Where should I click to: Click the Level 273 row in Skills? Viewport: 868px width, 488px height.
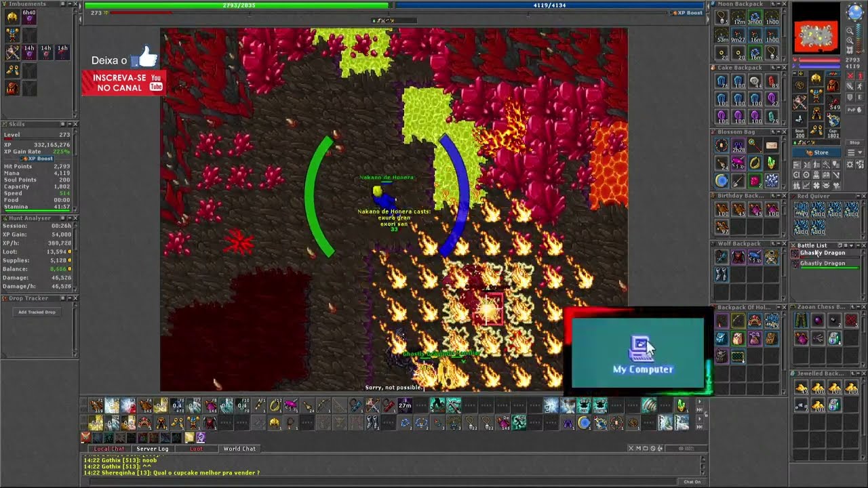(x=37, y=135)
